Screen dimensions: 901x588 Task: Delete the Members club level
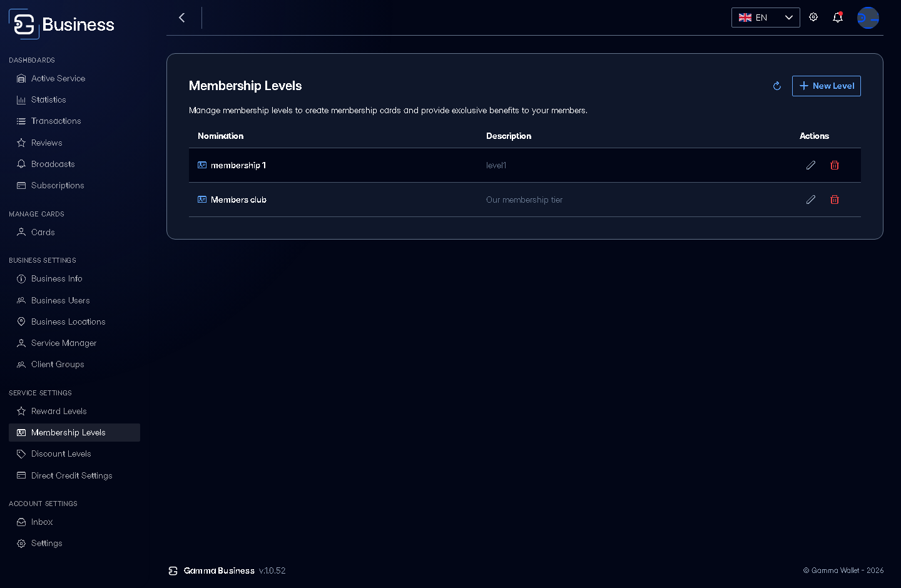pyautogui.click(x=835, y=200)
